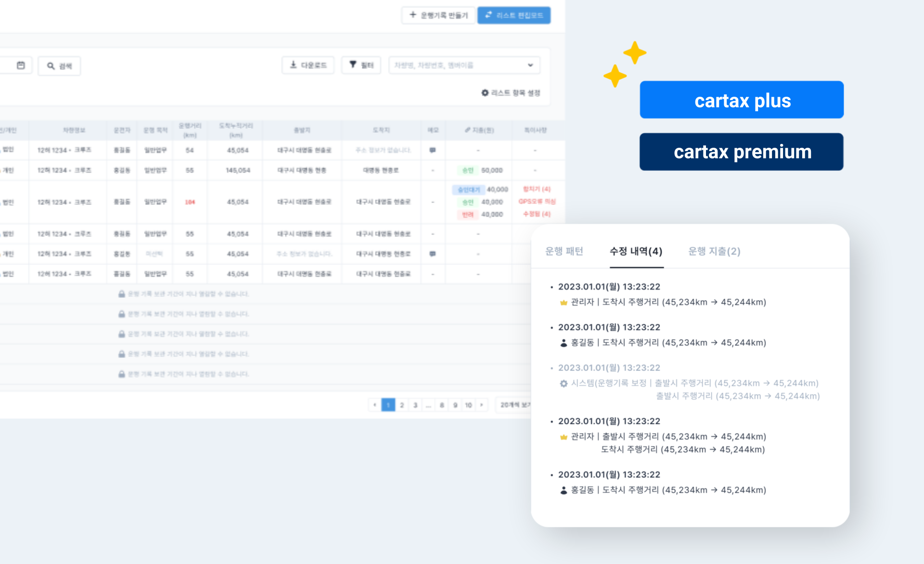The width and height of the screenshot is (924, 564).
Task: Enable 리스트 편집모드 list edit mode
Action: point(514,15)
